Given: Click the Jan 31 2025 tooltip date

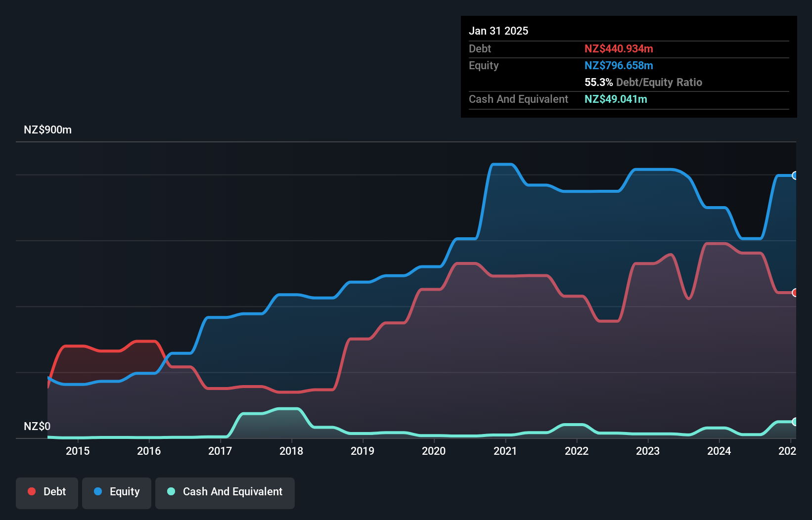Looking at the screenshot, I should (x=498, y=31).
